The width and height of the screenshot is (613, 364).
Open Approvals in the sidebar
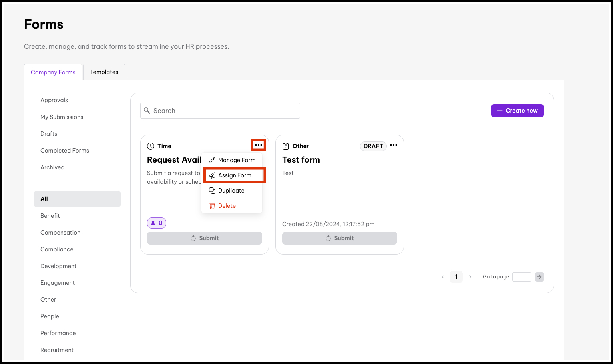click(x=54, y=100)
